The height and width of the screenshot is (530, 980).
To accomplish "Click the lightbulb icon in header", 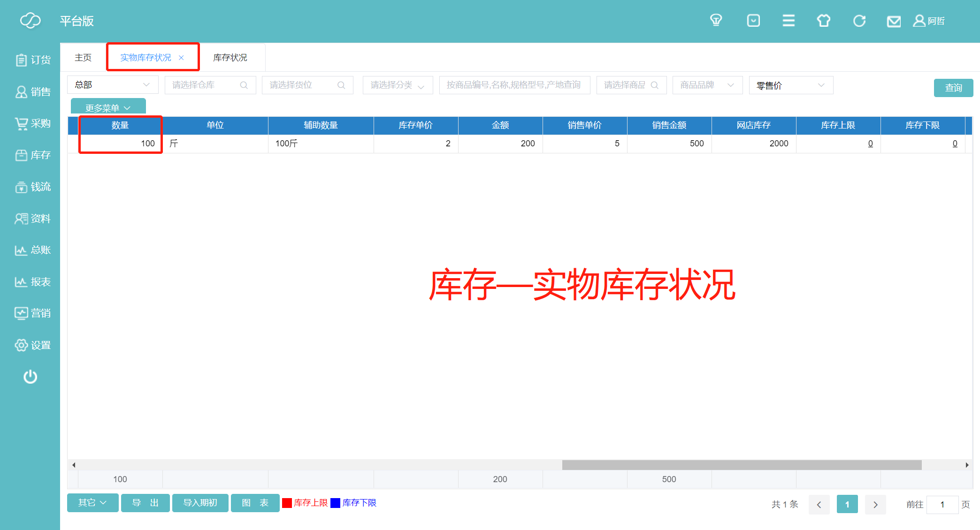I will (716, 21).
